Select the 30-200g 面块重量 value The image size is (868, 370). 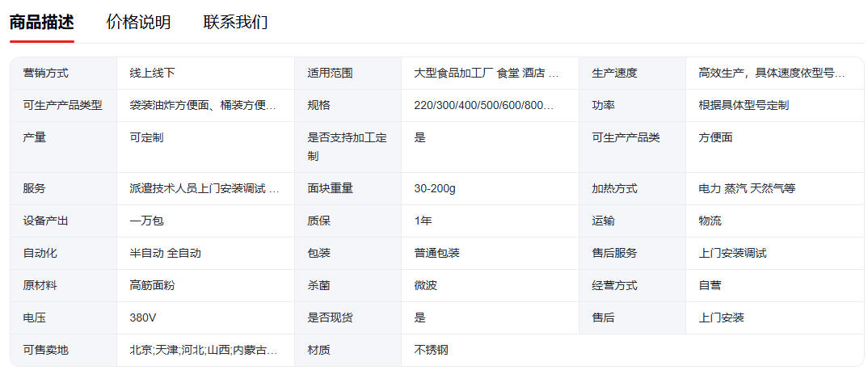click(x=435, y=188)
